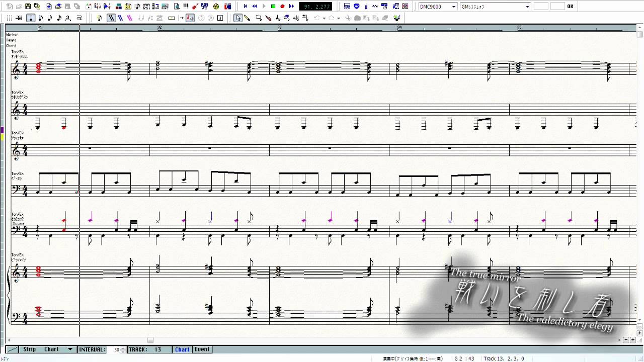Click the zoom-in plus button at bottom right
Screen dimensions: 644x362
(632, 340)
